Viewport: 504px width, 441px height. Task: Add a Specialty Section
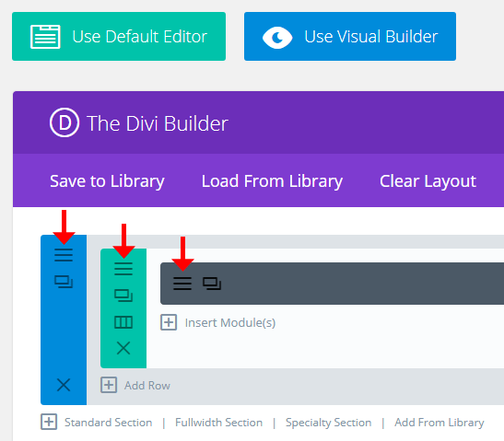[329, 423]
